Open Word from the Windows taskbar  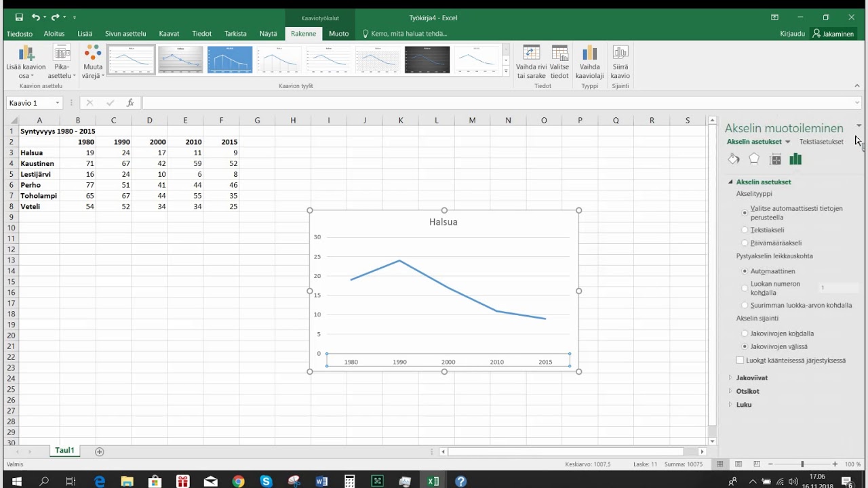(321, 481)
